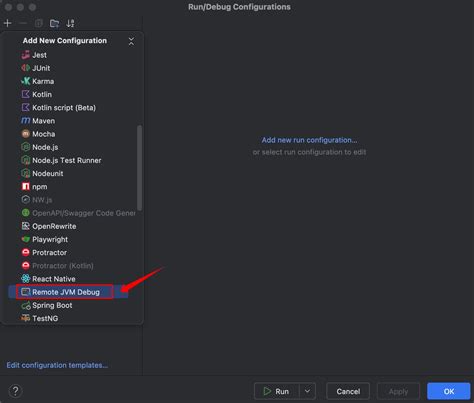Click the Kotlin icon in the list

[26, 94]
